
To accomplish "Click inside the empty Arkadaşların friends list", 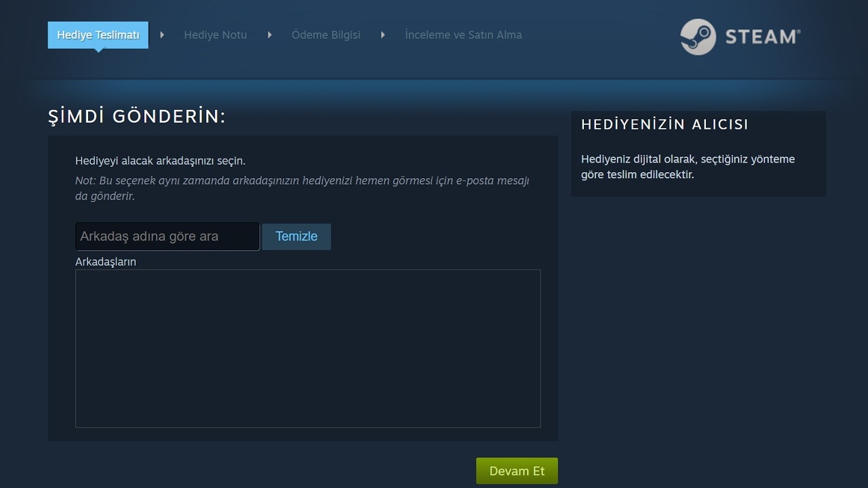I will (308, 348).
